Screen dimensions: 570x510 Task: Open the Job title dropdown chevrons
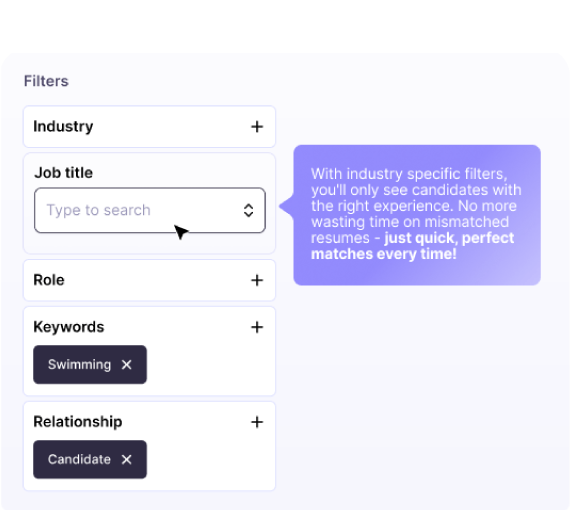[248, 210]
